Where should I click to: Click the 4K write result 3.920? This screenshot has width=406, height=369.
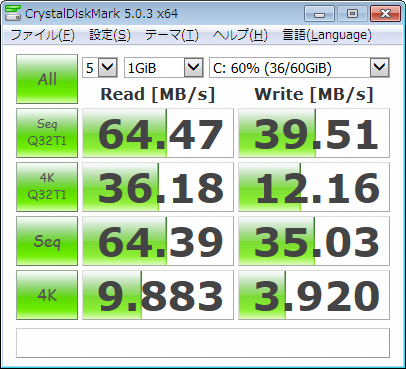click(x=314, y=295)
